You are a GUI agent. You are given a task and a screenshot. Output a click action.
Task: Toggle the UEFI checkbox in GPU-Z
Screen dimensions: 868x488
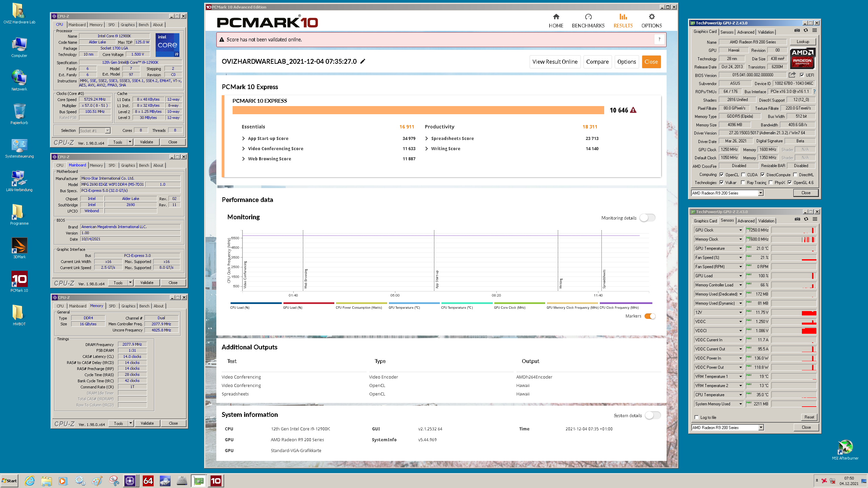[x=802, y=75]
